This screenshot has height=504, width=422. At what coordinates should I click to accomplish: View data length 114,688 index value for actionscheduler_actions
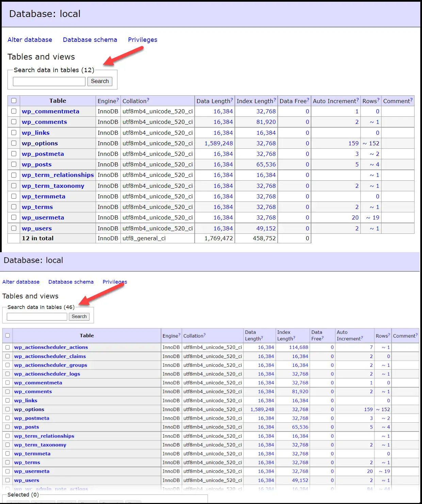pos(298,347)
